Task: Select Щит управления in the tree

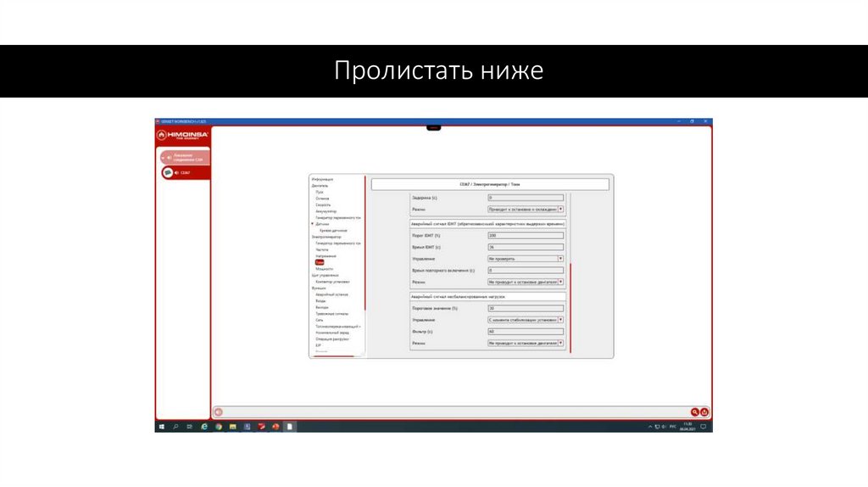Action: tap(325, 276)
